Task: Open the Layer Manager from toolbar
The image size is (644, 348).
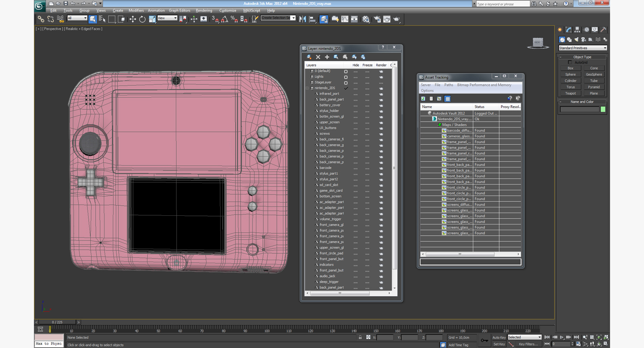Action: (324, 19)
